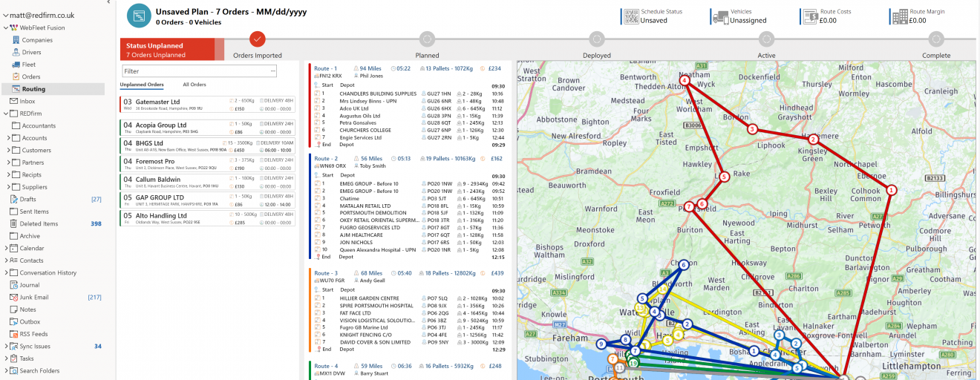Open the Route - 1 link
This screenshot has height=380, width=980.
325,68
